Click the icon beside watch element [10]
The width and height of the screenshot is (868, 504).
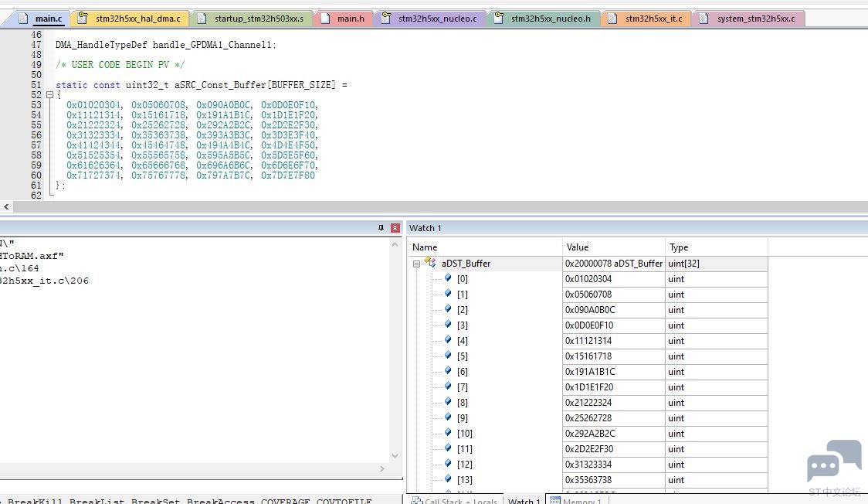(x=448, y=433)
